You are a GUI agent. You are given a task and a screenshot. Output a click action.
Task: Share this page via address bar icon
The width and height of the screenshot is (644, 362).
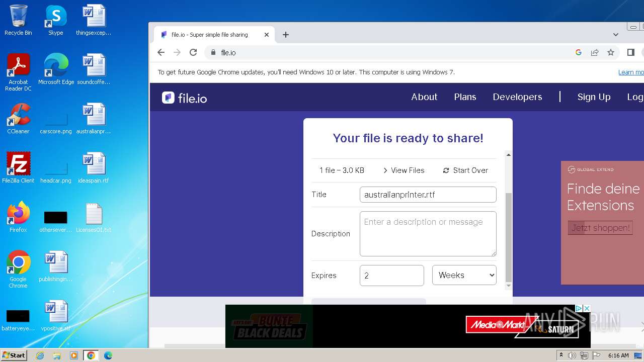(595, 52)
